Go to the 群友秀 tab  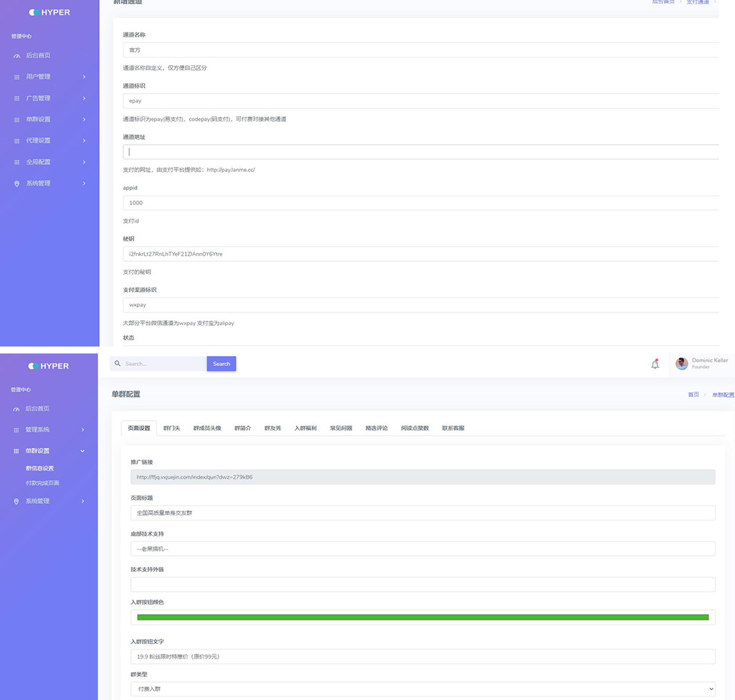click(273, 428)
